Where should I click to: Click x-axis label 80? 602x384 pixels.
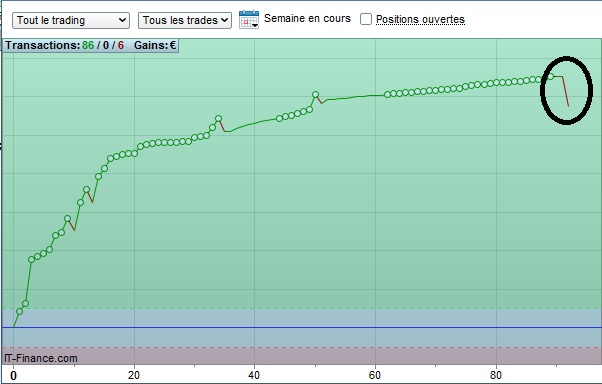point(496,375)
